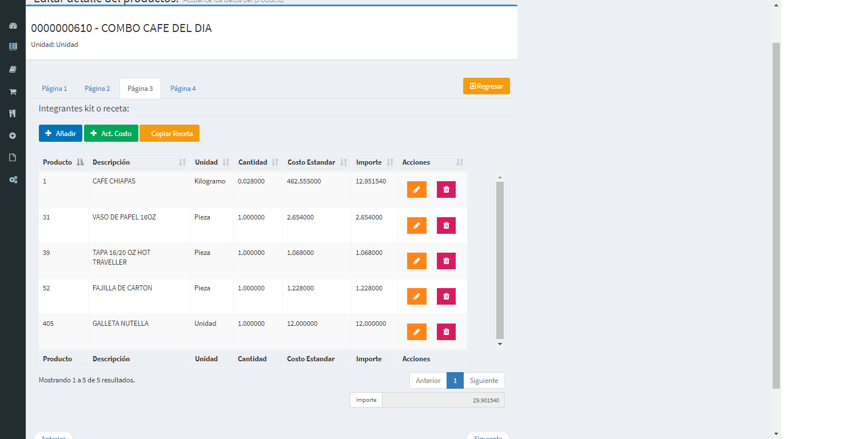Click the plus circle sidebar icon
Image resolution: width=868 pixels, height=439 pixels.
click(13, 136)
